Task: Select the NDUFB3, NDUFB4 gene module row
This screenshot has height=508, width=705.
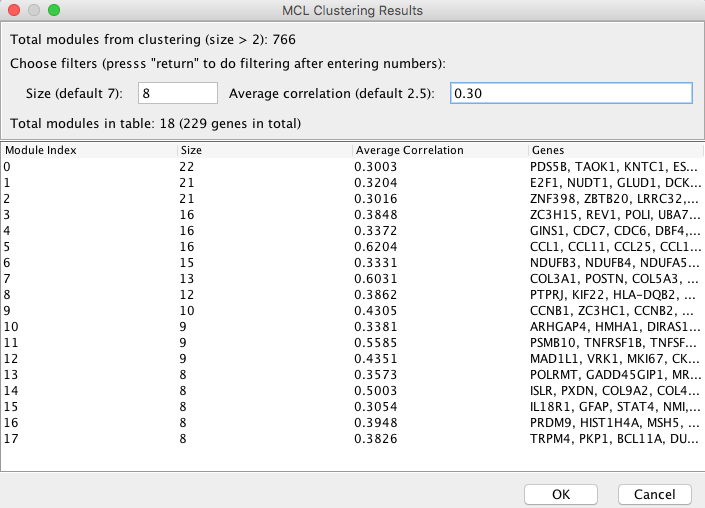Action: [352, 263]
